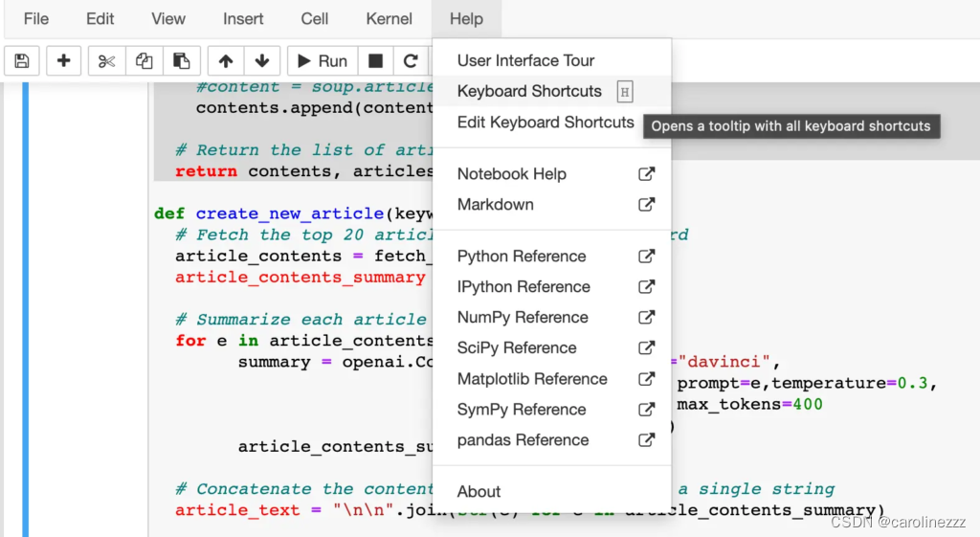This screenshot has height=537, width=980.
Task: Click the 'prompt=e,temperature=0.3,' code text
Action: tap(807, 383)
